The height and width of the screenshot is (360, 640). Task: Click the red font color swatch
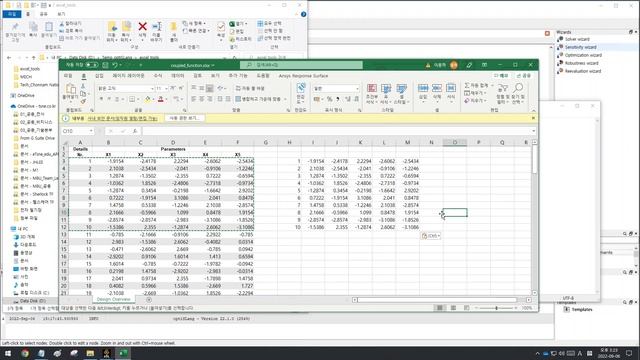click(x=161, y=99)
